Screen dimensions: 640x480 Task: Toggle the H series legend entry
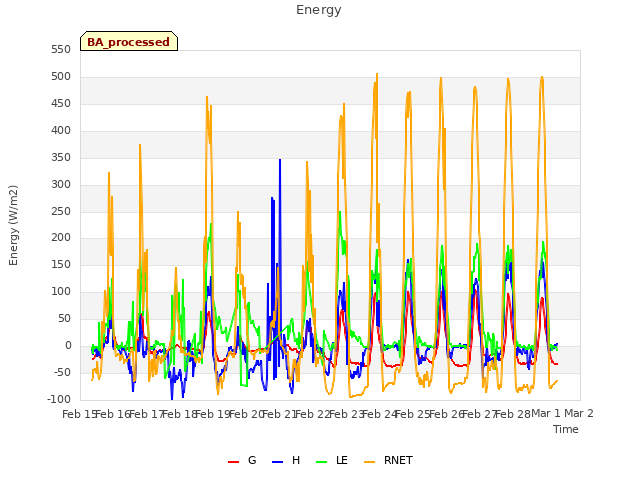286,460
